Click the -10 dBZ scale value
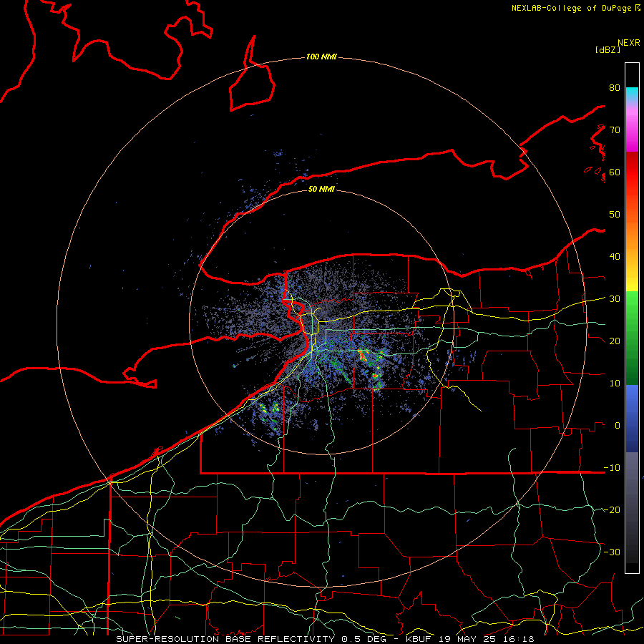 coord(612,468)
